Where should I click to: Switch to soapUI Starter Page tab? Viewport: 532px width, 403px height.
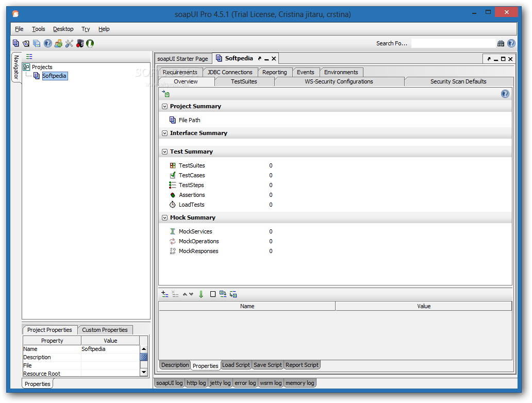[x=182, y=59]
